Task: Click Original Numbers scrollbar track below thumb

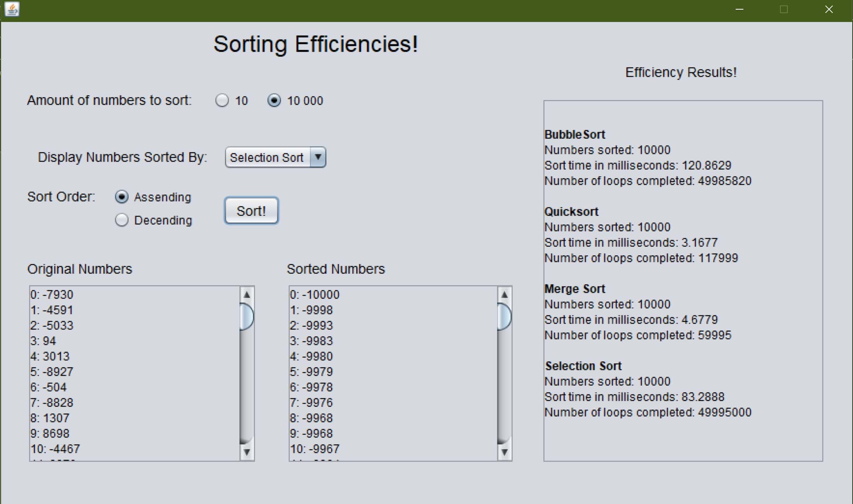Action: [247, 386]
